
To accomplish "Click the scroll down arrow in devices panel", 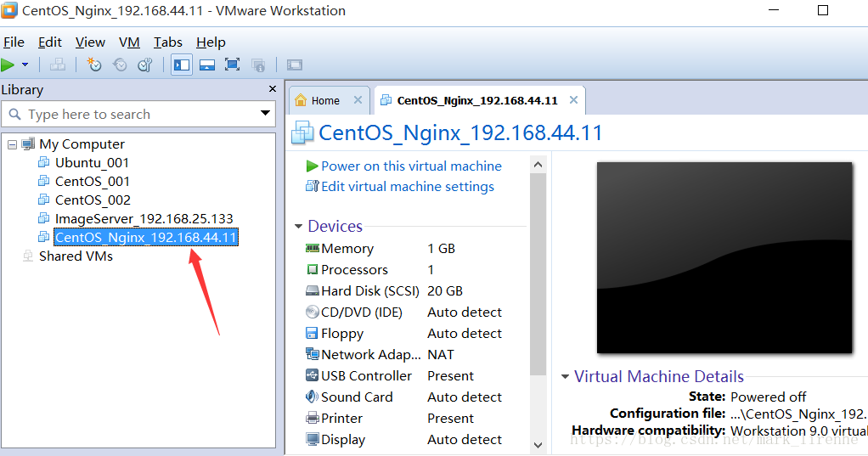I will (x=538, y=445).
